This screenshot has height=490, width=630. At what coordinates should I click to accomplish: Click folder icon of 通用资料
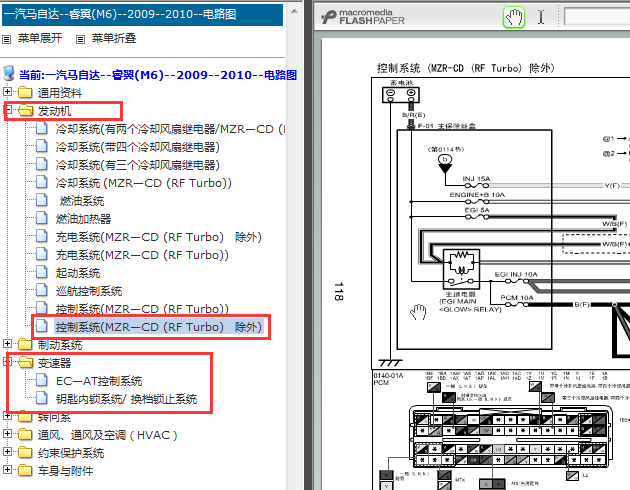click(x=25, y=93)
